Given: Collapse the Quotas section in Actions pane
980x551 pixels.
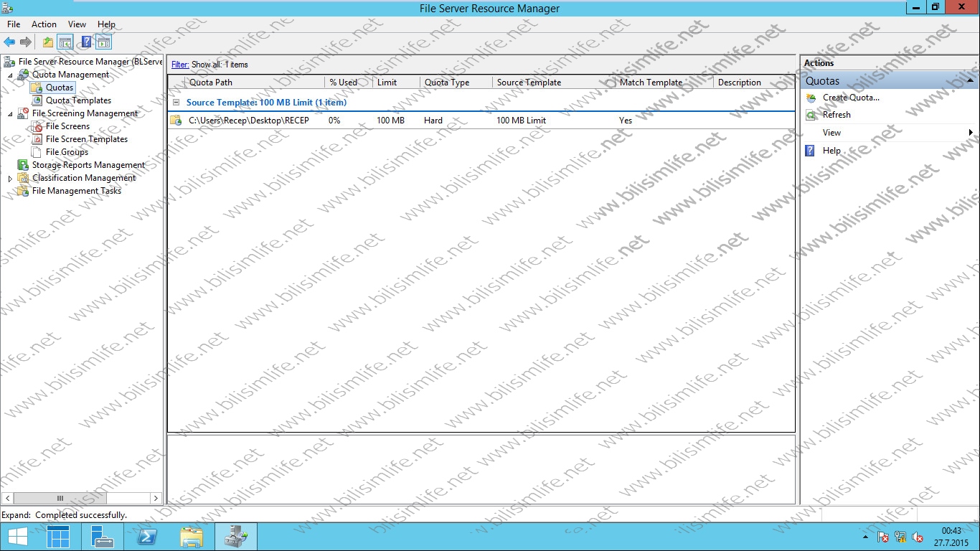Looking at the screenshot, I should (969, 81).
